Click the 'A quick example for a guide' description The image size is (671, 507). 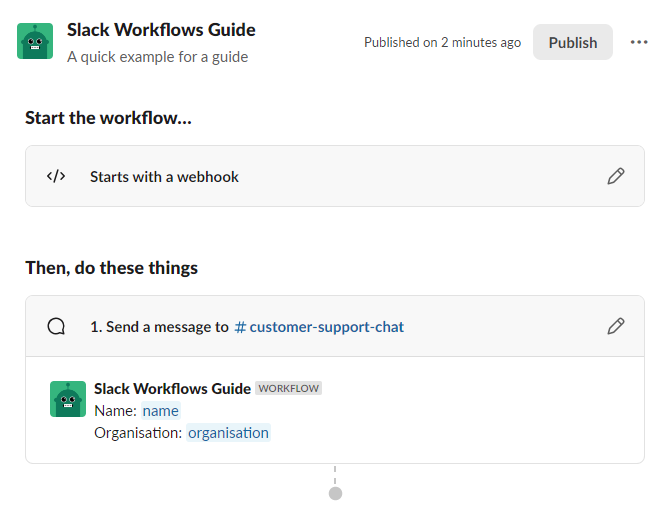coord(157,57)
